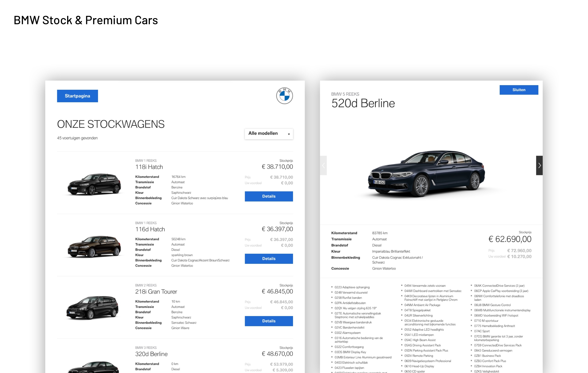Screen dimensions: 588x373
Task: Click option '0302 Alarmsysteem'
Action: (347, 333)
